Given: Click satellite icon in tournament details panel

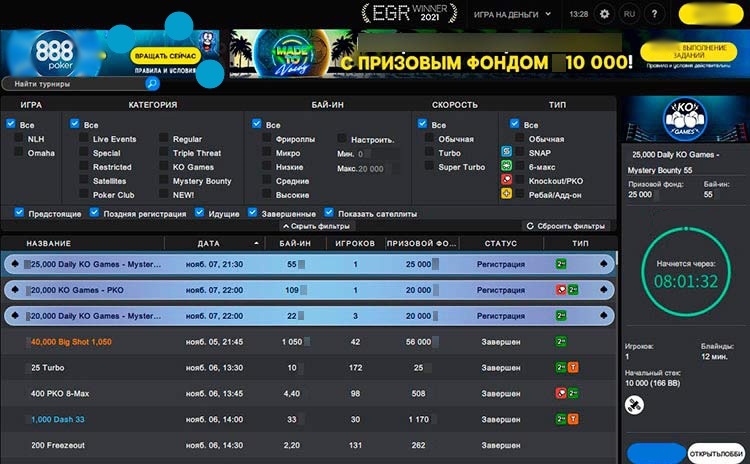Looking at the screenshot, I should (x=634, y=405).
